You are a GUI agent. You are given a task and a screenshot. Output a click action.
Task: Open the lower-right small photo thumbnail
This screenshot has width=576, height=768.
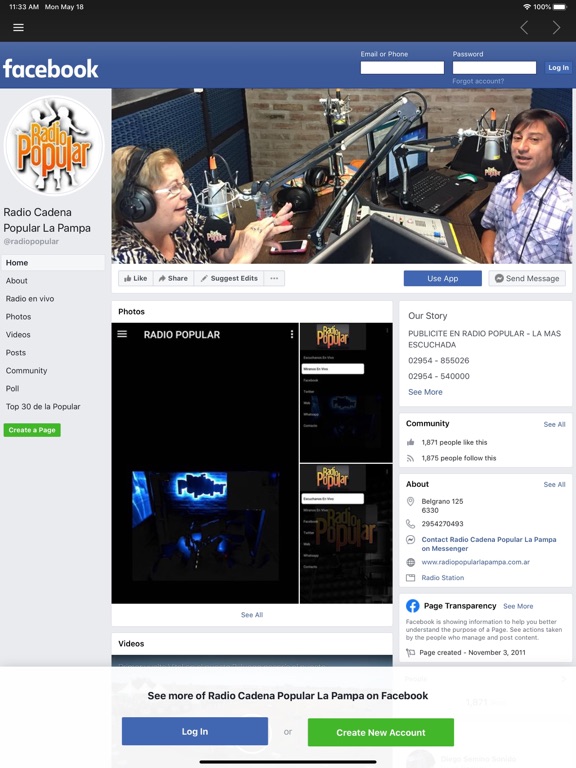pos(346,534)
